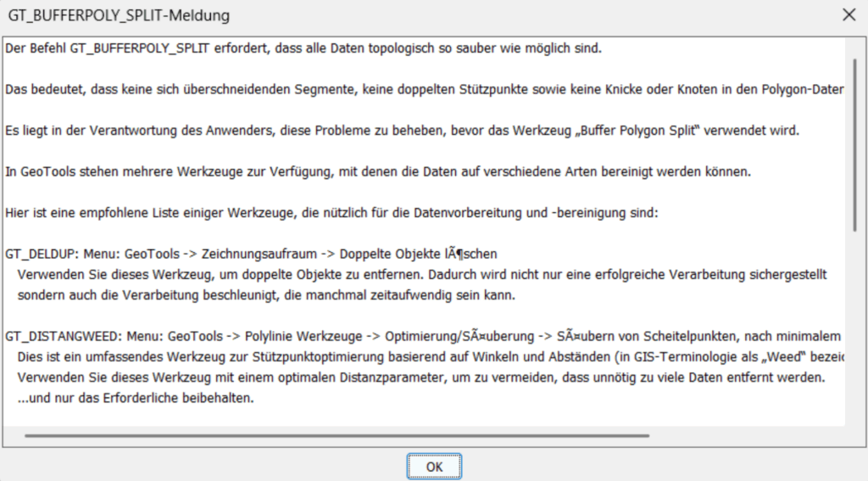Click the line starting 'sondern auch die Verarbeitung'

click(x=271, y=295)
